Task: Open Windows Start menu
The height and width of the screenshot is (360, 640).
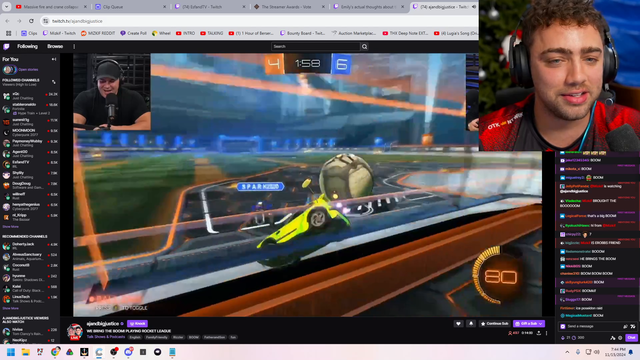Action: click(x=11, y=352)
